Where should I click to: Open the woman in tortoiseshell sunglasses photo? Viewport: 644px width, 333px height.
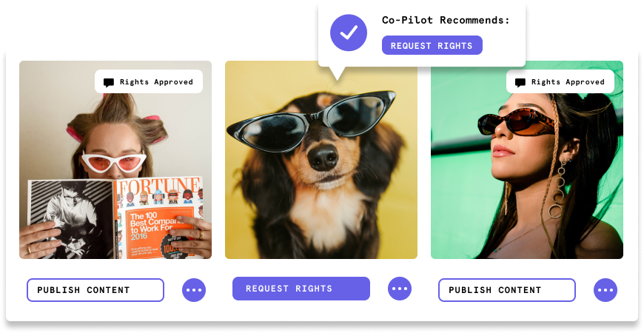527,160
